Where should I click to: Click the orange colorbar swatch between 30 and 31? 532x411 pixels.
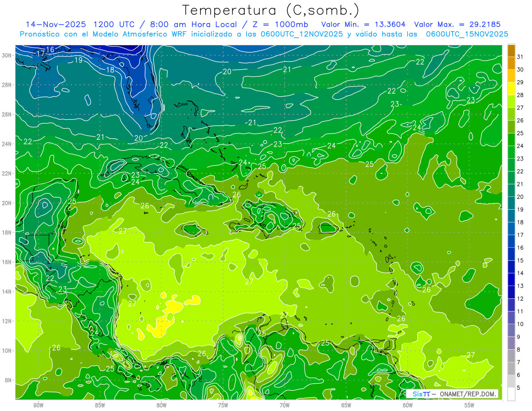pyautogui.click(x=511, y=63)
